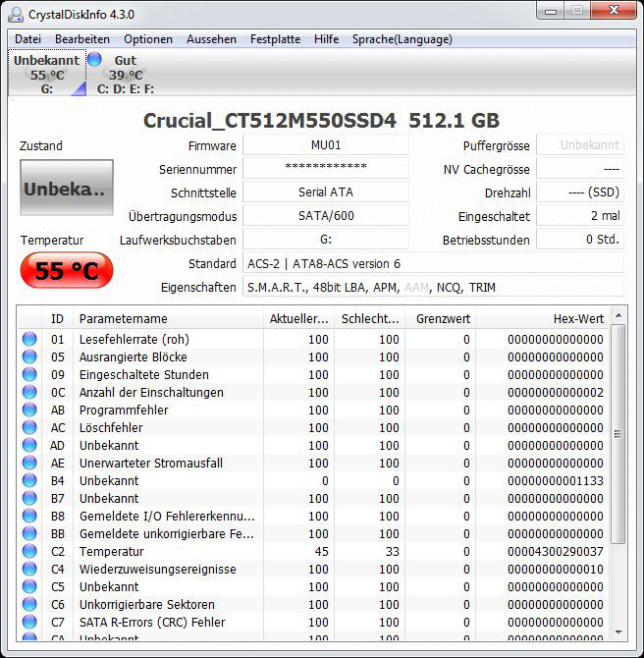644x658 pixels.
Task: Click the Firmware field showing MU01
Action: click(326, 145)
